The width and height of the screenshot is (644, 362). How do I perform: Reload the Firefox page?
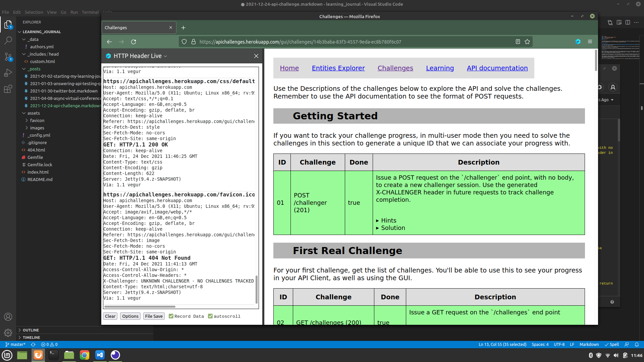(x=133, y=42)
